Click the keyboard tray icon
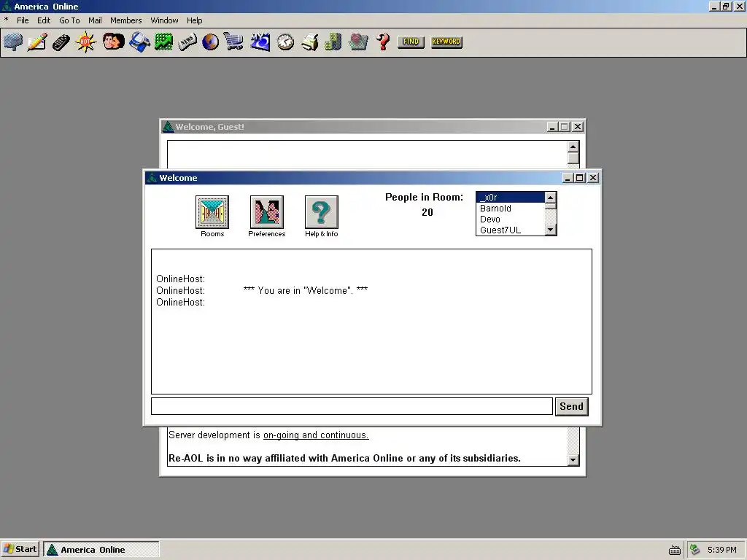The image size is (747, 560). click(675, 550)
